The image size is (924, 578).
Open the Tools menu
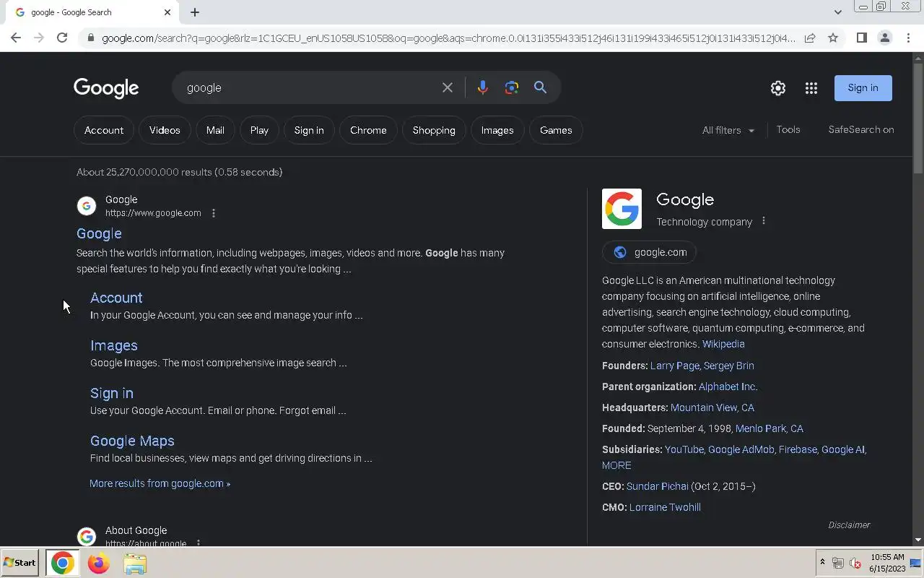pyautogui.click(x=788, y=129)
